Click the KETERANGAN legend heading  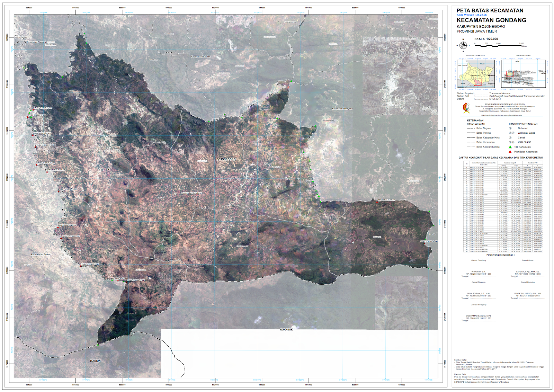click(x=475, y=121)
